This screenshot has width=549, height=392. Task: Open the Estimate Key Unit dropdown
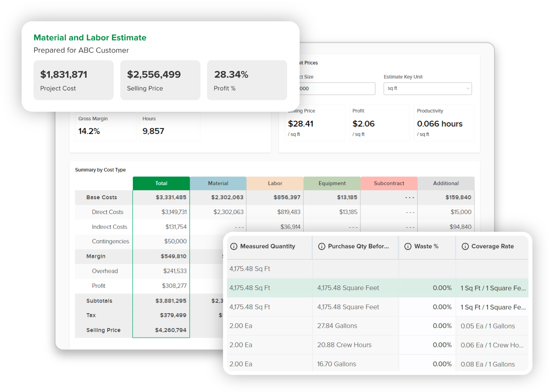pos(427,89)
